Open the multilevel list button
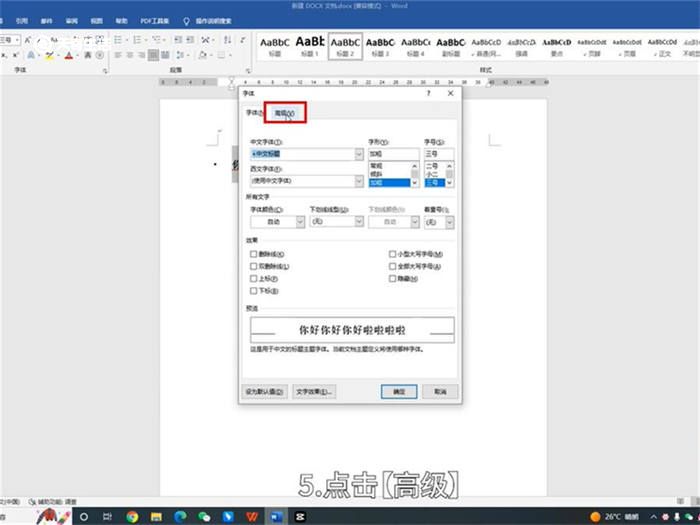 (x=157, y=40)
